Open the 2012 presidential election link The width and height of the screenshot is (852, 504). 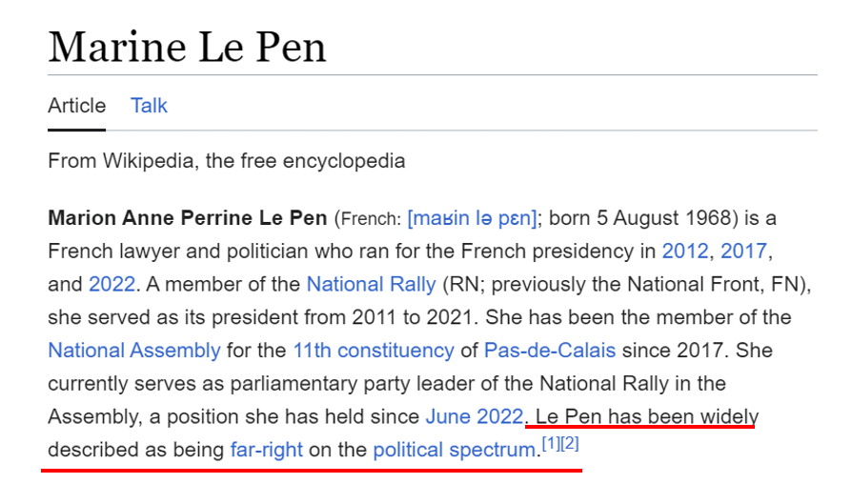click(686, 252)
